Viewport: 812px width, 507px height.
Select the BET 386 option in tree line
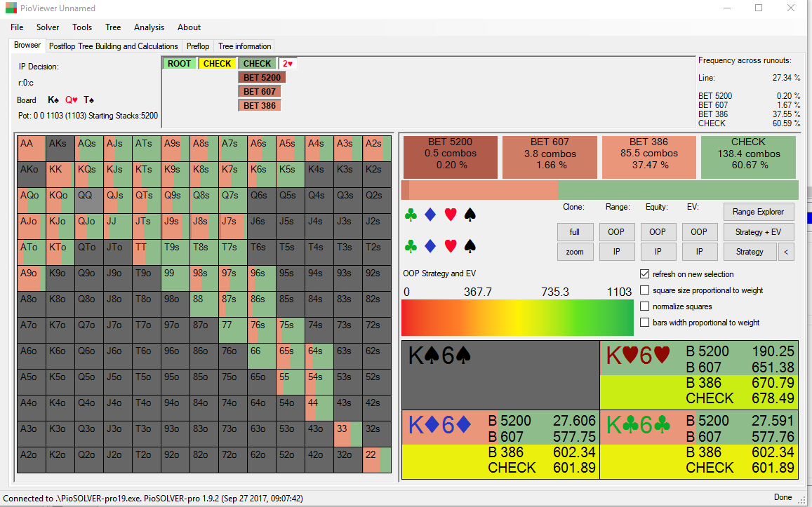coord(260,106)
